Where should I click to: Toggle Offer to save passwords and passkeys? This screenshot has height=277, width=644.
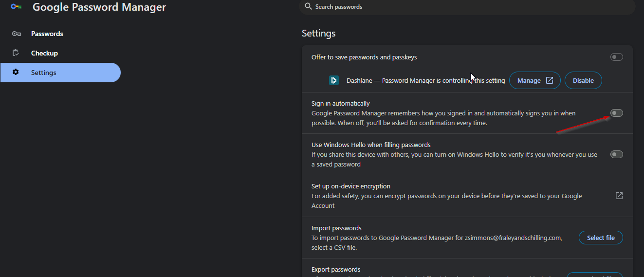[617, 57]
